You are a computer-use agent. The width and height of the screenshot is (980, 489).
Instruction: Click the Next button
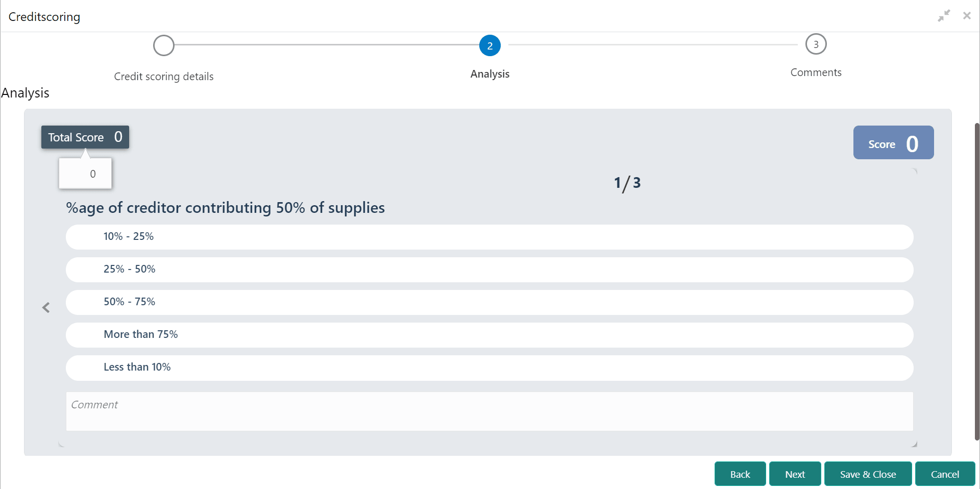795,474
